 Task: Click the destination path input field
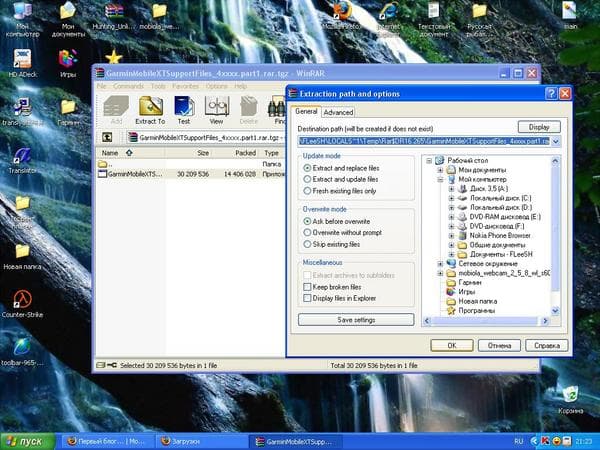coord(424,141)
